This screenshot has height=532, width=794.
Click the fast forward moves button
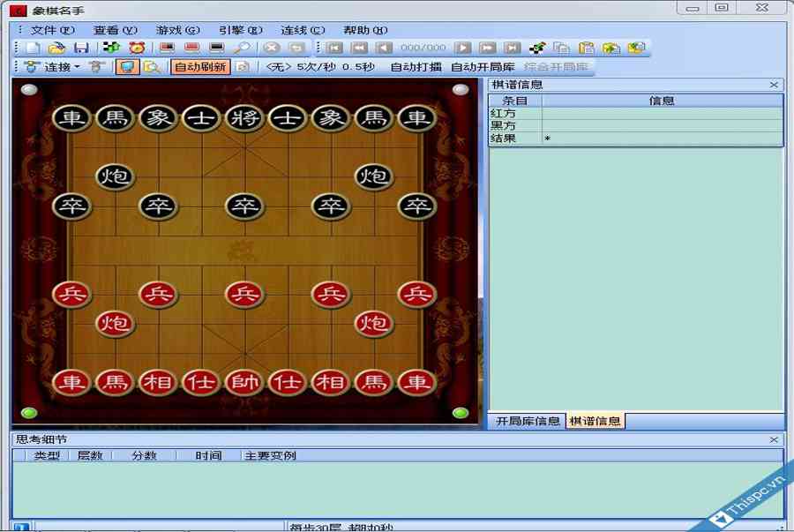click(x=487, y=49)
